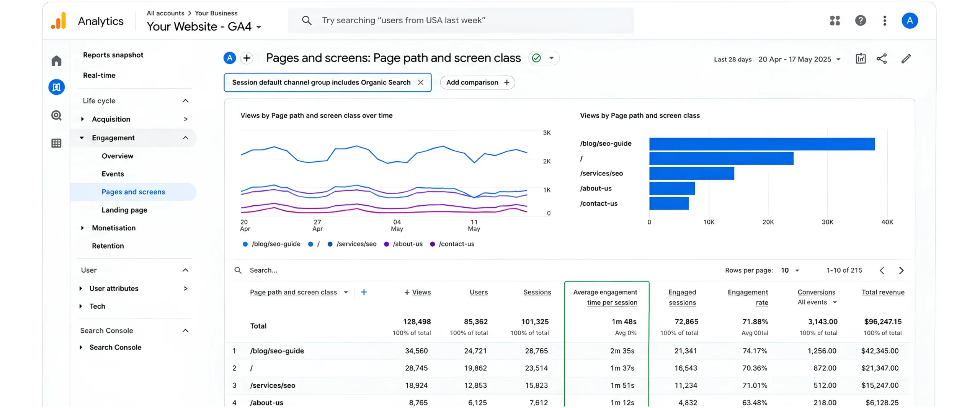Add a secondary dimension with blue plus
This screenshot has width=980, height=408.
(364, 292)
